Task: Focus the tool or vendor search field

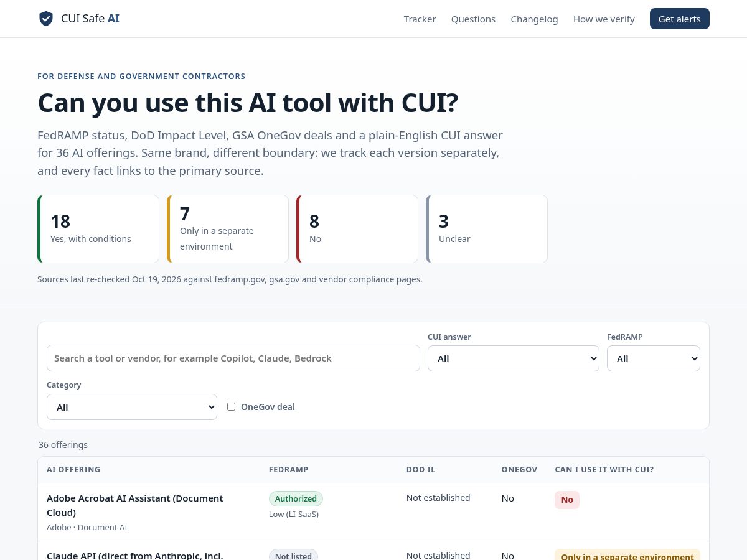Action: (233, 358)
